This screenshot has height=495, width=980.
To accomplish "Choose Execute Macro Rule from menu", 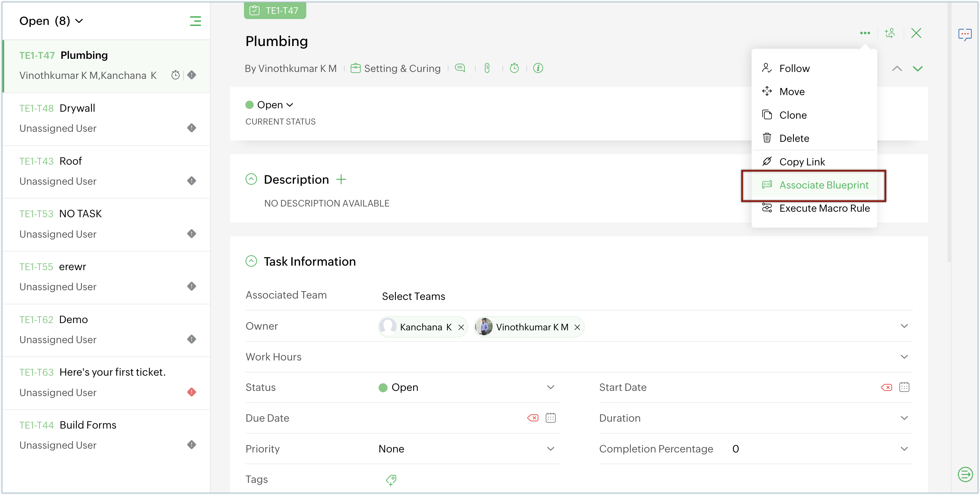I will tap(824, 208).
